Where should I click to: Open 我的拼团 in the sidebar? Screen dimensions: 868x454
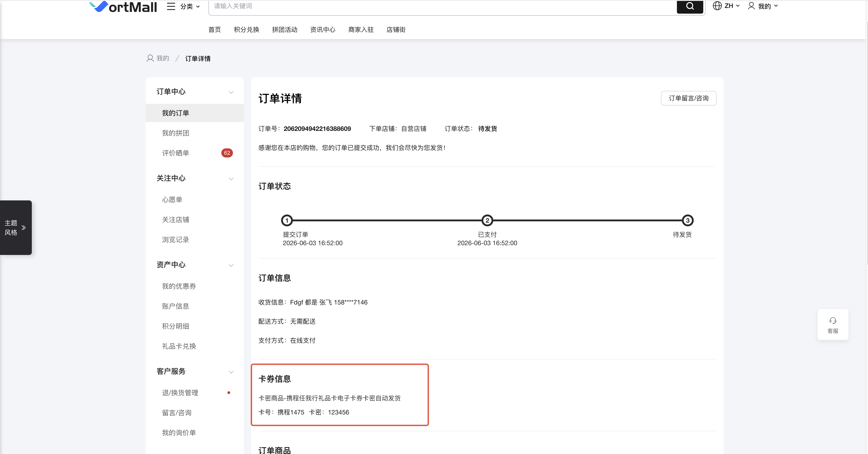click(x=176, y=133)
